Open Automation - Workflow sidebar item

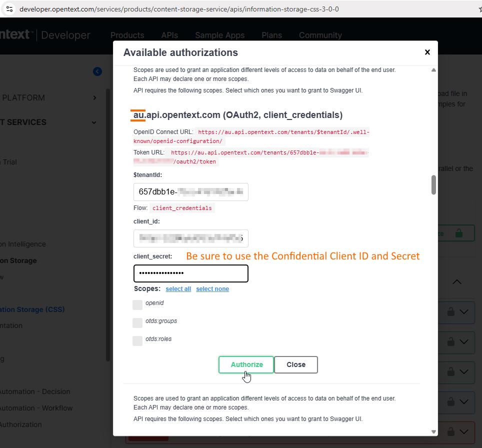pyautogui.click(x=36, y=408)
